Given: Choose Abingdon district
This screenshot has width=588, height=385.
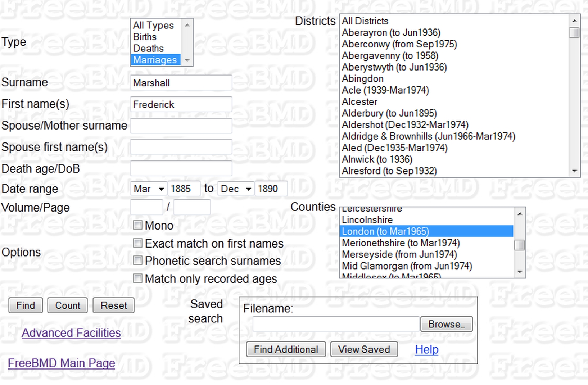Looking at the screenshot, I should pos(454,78).
